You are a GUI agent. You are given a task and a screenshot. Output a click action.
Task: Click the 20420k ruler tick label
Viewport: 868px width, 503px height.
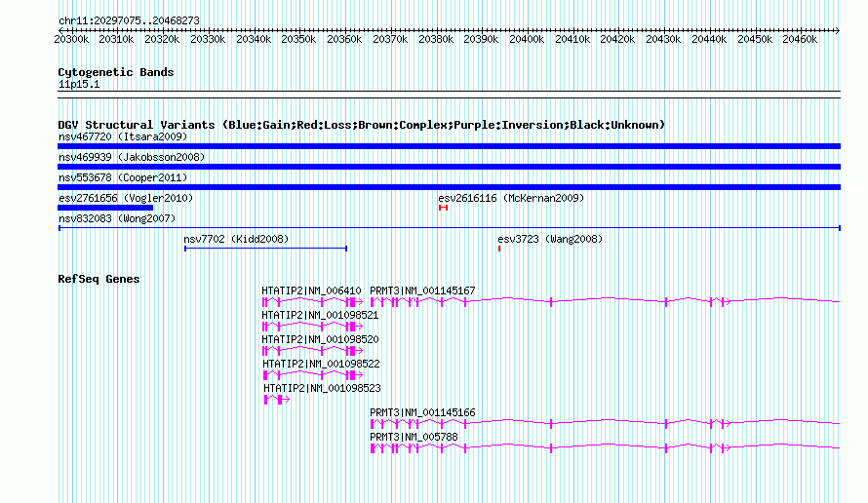point(617,39)
